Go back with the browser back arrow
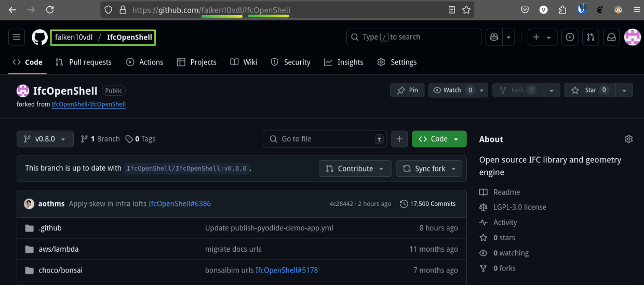Screen dimensions: 644x285 (x=12, y=9)
